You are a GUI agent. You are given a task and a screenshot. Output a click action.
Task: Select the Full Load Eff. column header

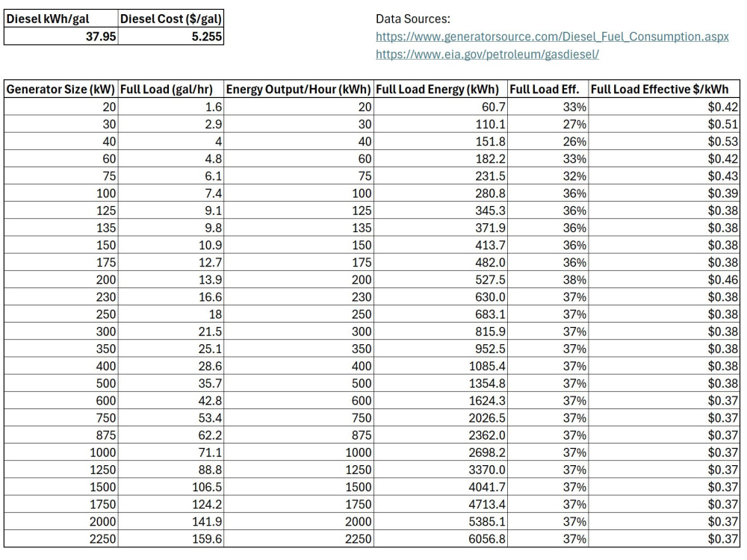click(548, 89)
